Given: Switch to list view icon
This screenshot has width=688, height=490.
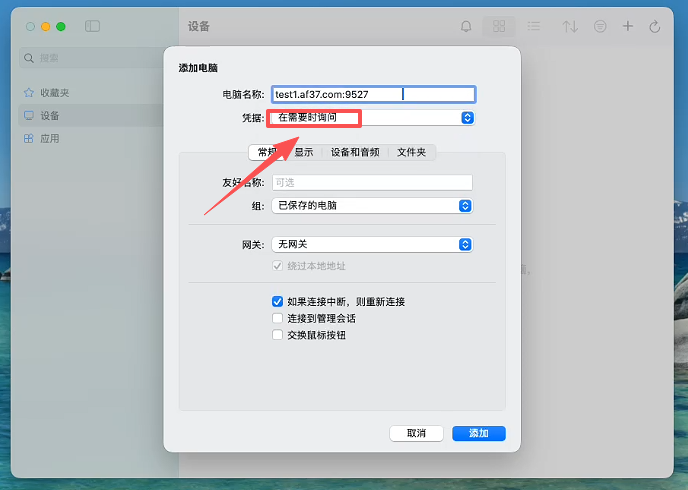Looking at the screenshot, I should [x=534, y=27].
